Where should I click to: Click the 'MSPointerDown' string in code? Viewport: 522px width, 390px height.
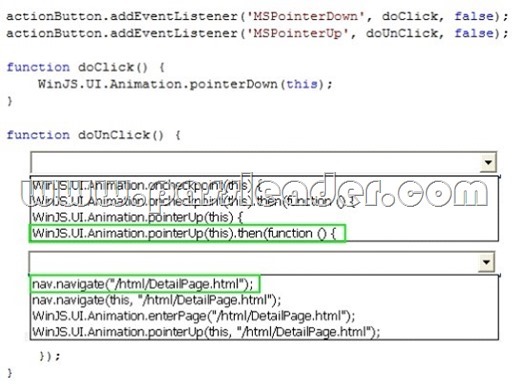click(x=305, y=16)
